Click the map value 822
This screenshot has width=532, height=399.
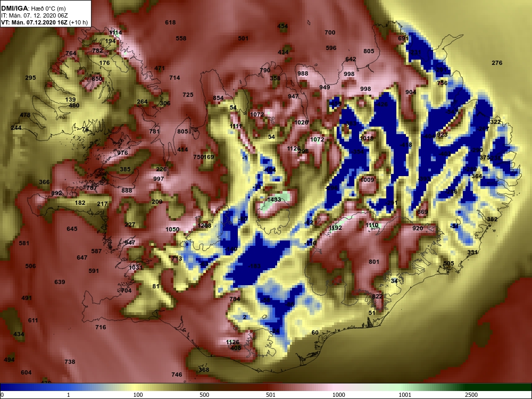tap(377, 296)
